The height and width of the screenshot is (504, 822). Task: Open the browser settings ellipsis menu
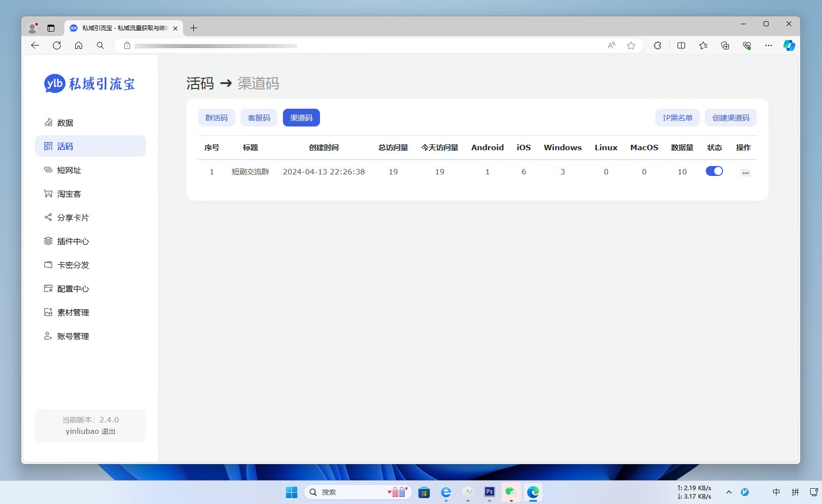[769, 45]
